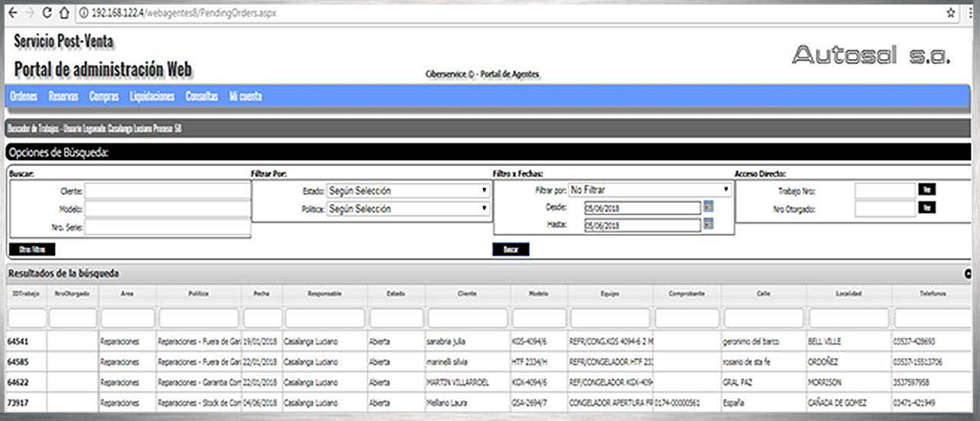Open the Política dropdown list
Screen dimensions: 980x421
click(408, 209)
